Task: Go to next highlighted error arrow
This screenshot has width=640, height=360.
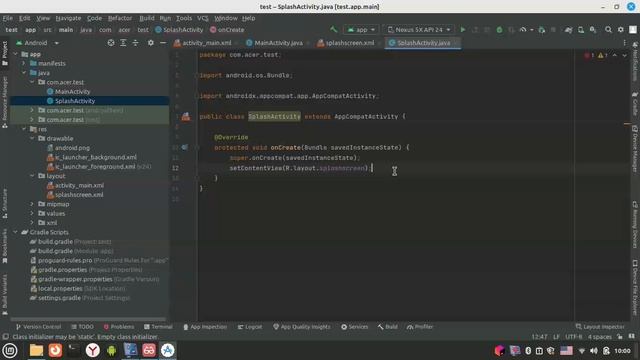Action: point(624,55)
